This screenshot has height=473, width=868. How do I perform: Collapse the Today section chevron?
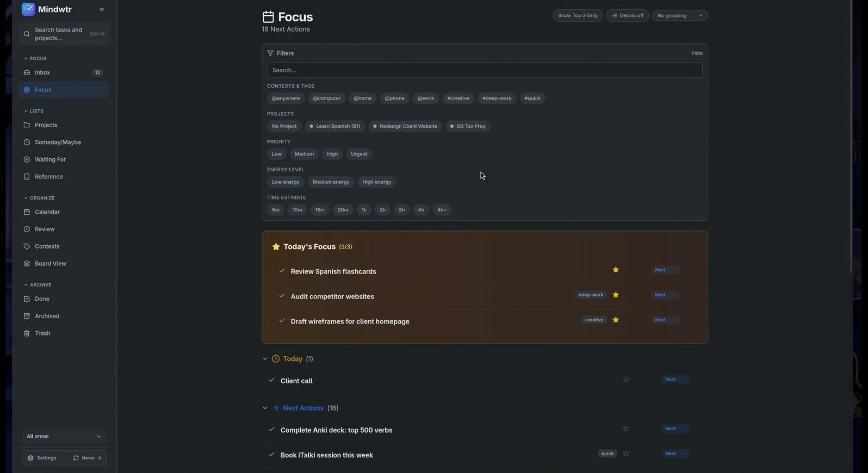click(x=265, y=359)
